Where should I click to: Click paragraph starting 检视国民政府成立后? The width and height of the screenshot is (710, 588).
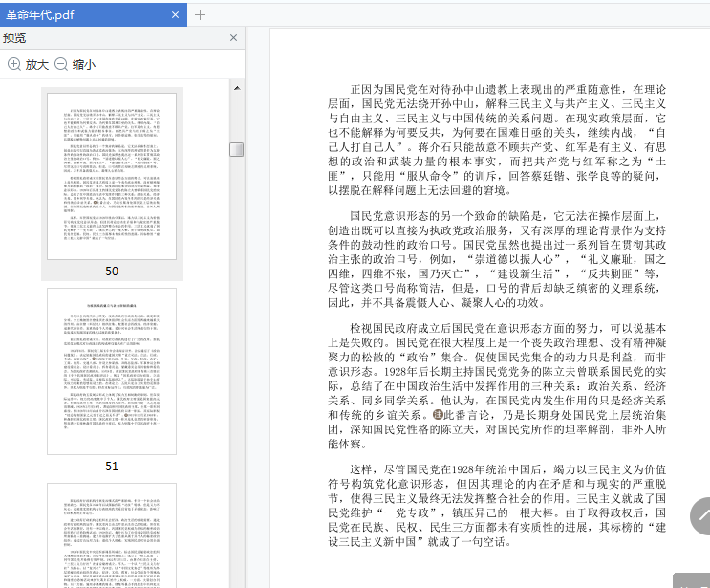(497, 386)
